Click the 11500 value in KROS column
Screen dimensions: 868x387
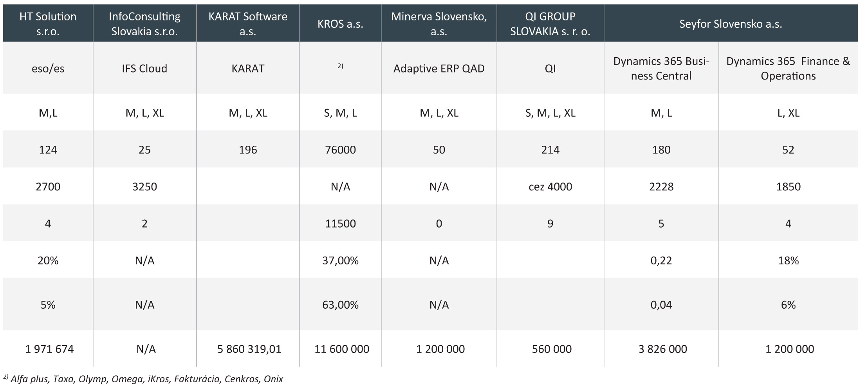click(x=340, y=224)
